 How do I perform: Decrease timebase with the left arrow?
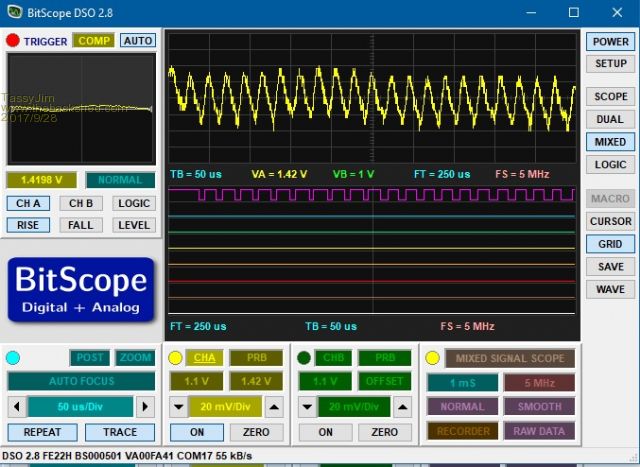[x=17, y=407]
